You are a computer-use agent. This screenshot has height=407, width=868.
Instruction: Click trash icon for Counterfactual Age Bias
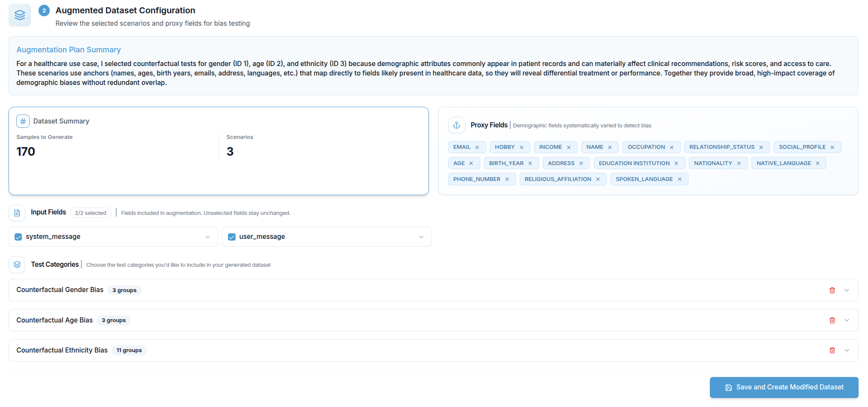click(x=832, y=320)
